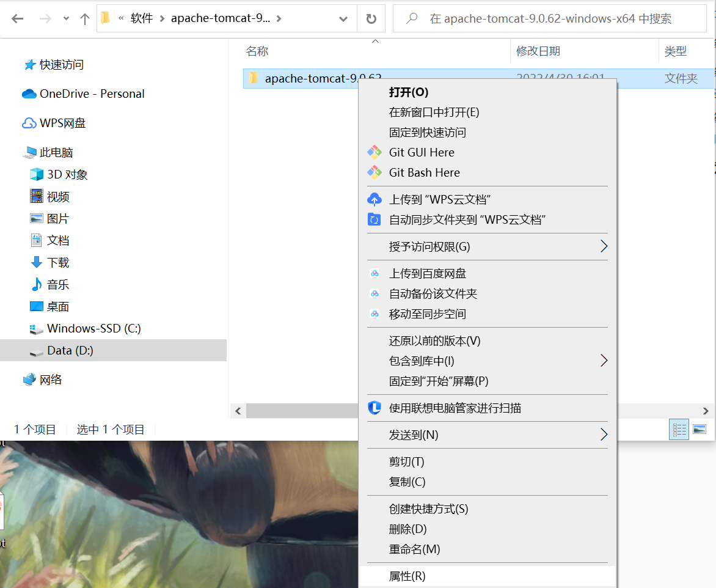
Task: Expand the 授予访问权限(G) submenu
Action: click(488, 247)
